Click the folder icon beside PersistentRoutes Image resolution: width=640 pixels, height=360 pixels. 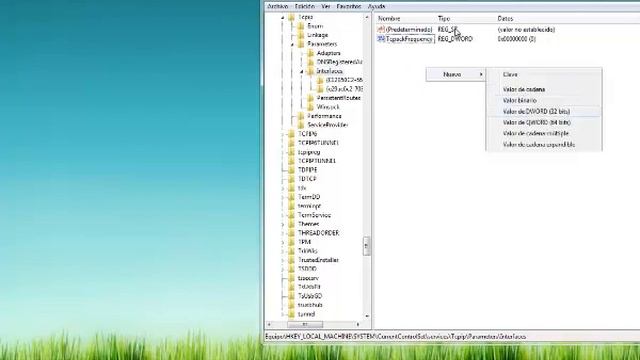pyautogui.click(x=311, y=98)
